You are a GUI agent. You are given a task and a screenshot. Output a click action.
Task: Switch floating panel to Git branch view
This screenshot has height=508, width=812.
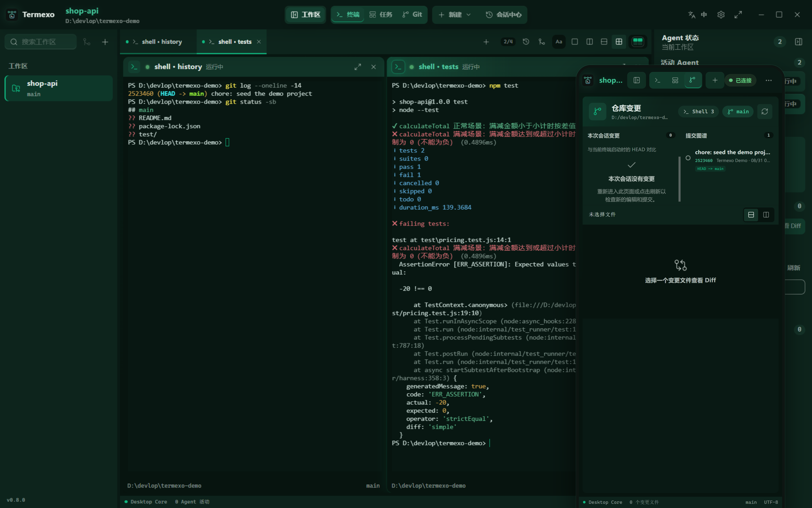pos(692,80)
